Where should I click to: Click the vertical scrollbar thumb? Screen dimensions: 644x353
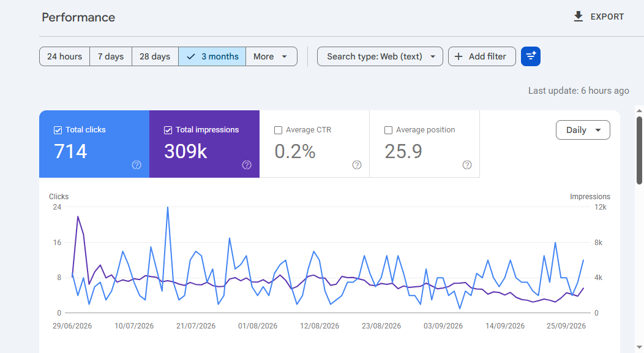pyautogui.click(x=639, y=150)
